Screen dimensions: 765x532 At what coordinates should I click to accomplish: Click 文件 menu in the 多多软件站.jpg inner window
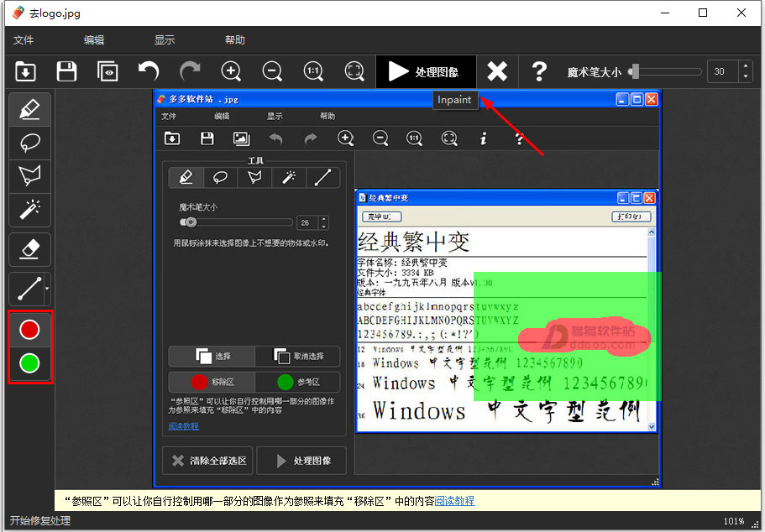coord(169,116)
